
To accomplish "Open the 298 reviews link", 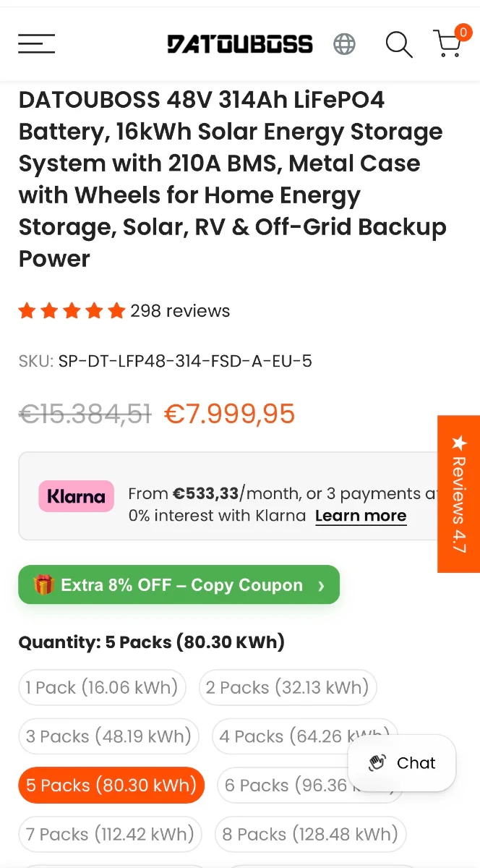I will (180, 311).
